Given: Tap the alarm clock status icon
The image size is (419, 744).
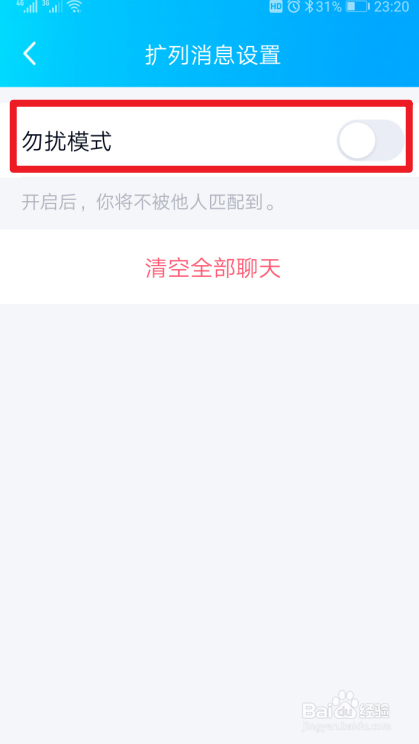Looking at the screenshot, I should click(294, 6).
